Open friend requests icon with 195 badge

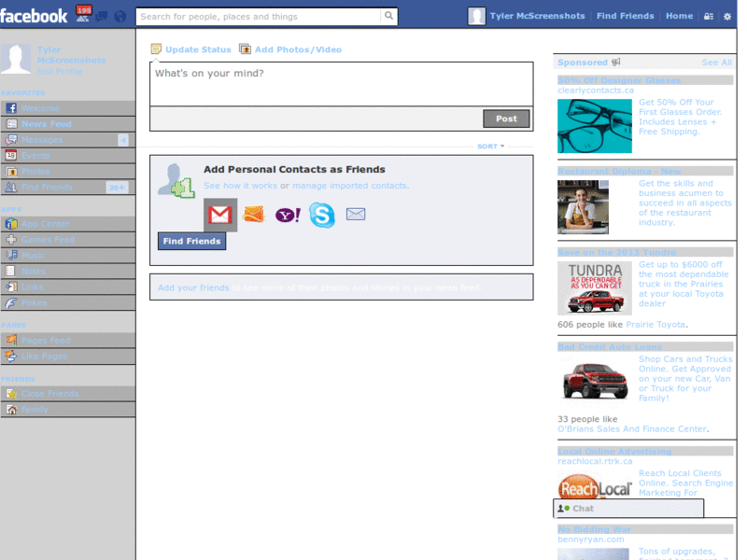83,14
